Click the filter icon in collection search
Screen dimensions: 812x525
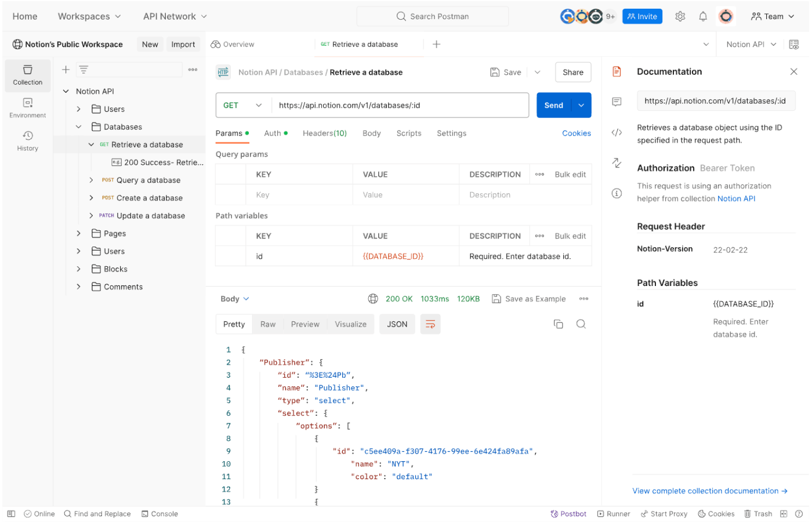(x=84, y=70)
